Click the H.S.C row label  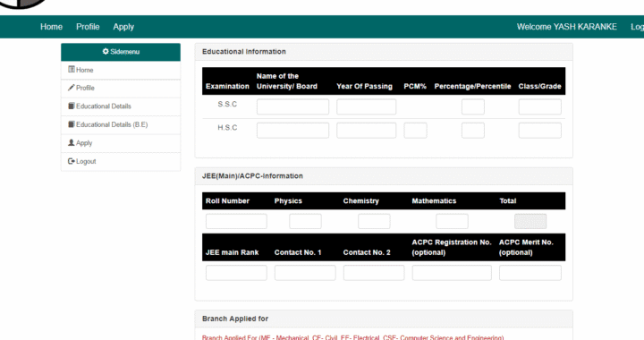[227, 128]
